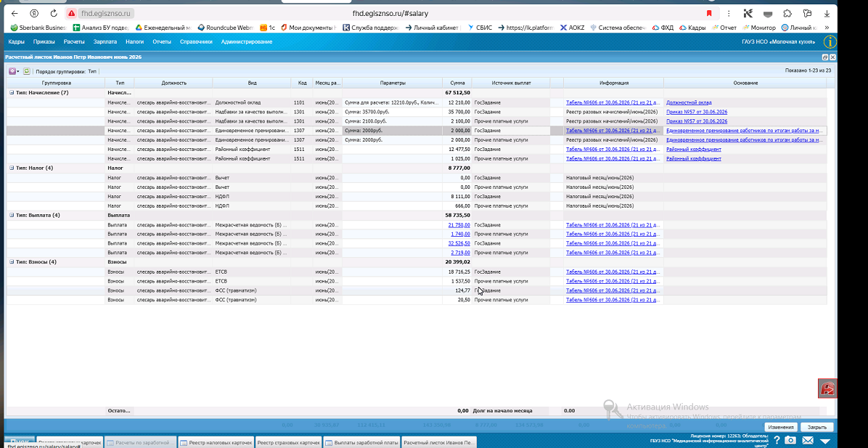Open the СБИС bookmark

point(480,27)
